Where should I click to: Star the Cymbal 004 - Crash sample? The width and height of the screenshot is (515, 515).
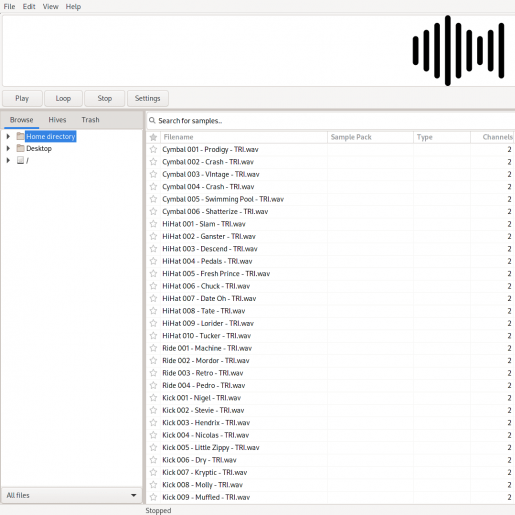coord(153,187)
